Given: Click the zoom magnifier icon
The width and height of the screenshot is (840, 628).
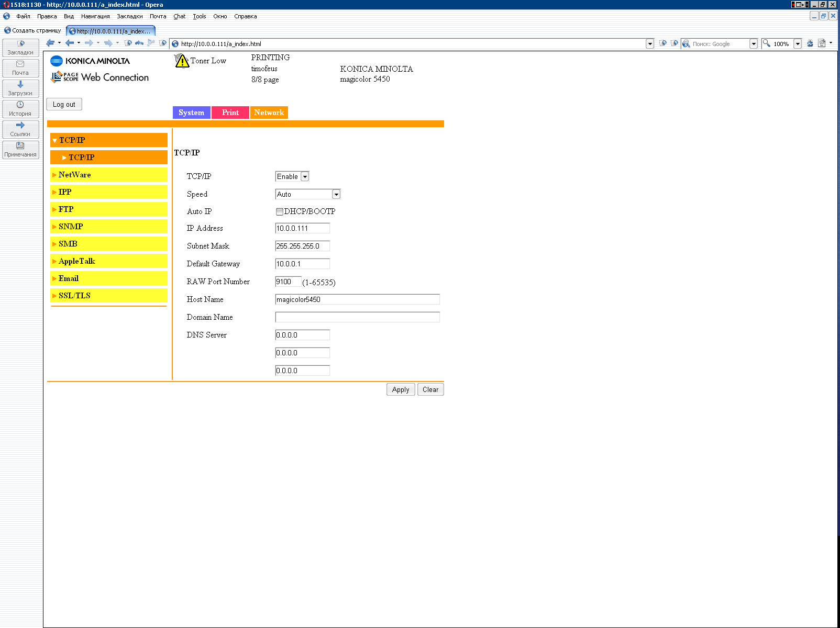Looking at the screenshot, I should pos(766,43).
